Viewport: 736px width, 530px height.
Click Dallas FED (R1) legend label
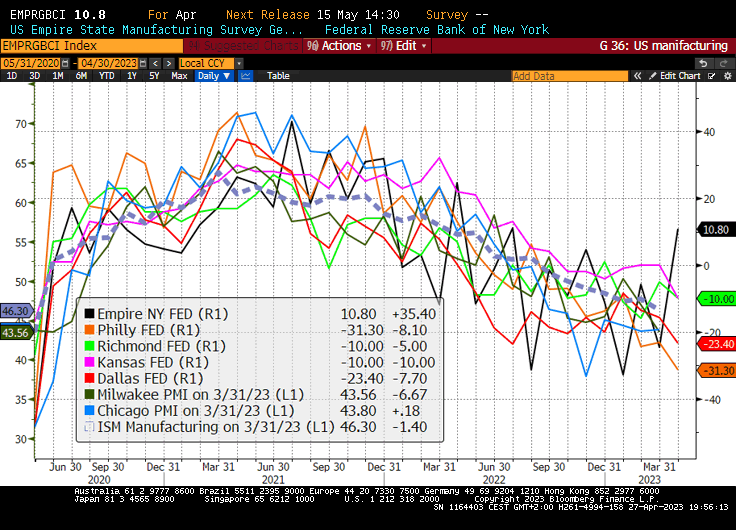tap(150, 378)
